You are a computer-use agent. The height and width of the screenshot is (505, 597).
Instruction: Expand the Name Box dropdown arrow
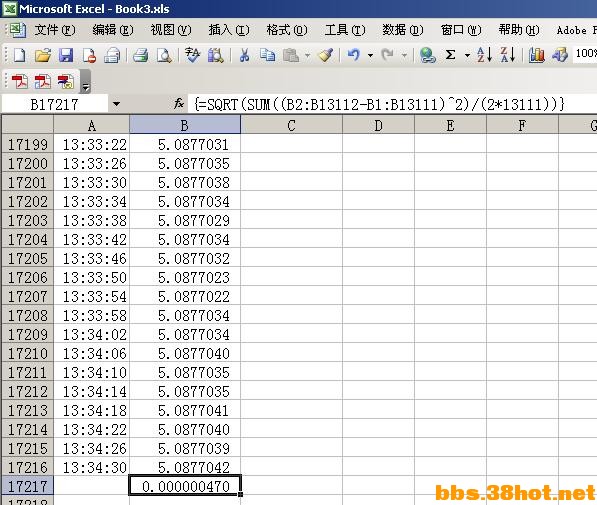click(117, 104)
